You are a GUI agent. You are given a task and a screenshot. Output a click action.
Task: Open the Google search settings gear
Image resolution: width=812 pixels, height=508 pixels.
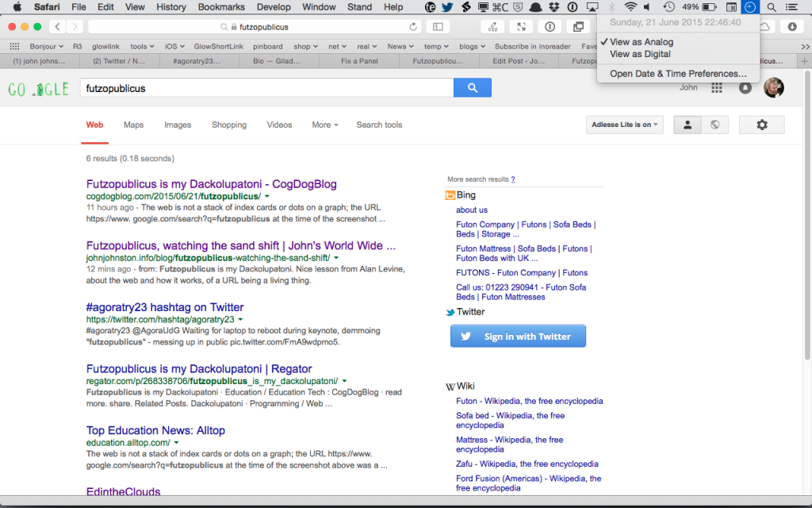(762, 125)
